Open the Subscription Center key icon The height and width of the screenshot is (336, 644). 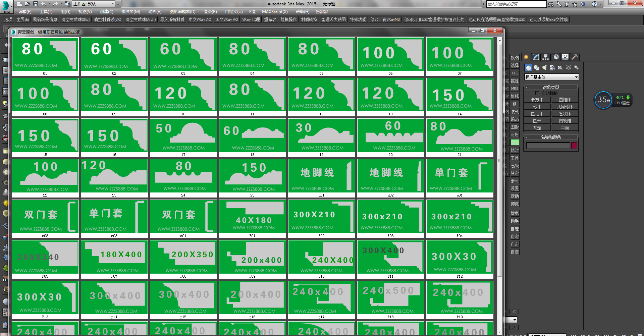(559, 4)
